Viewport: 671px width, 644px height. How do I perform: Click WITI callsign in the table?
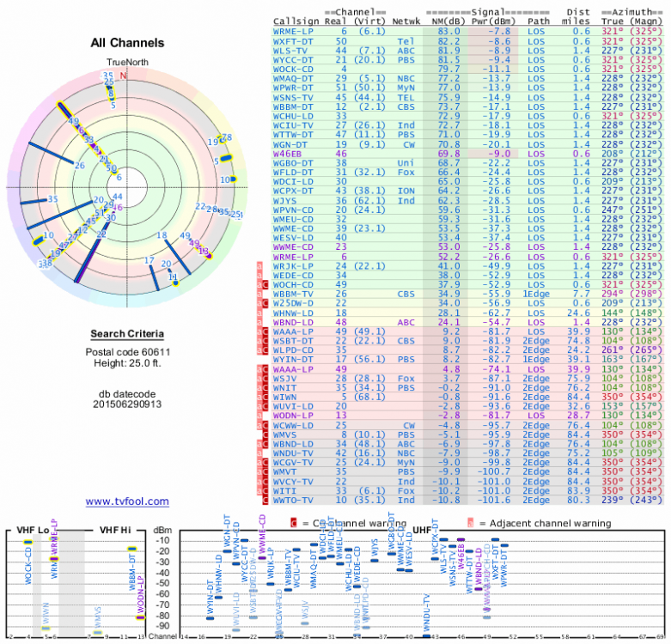click(x=284, y=491)
